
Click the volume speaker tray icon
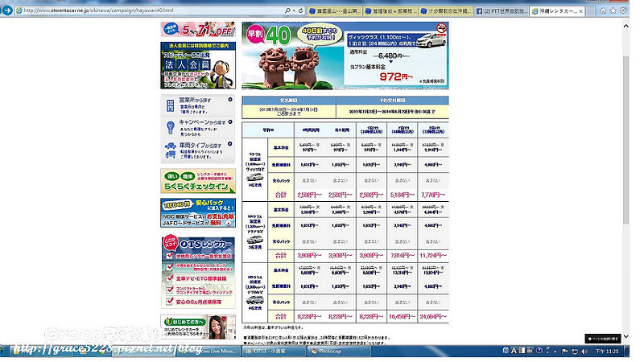coord(584,352)
